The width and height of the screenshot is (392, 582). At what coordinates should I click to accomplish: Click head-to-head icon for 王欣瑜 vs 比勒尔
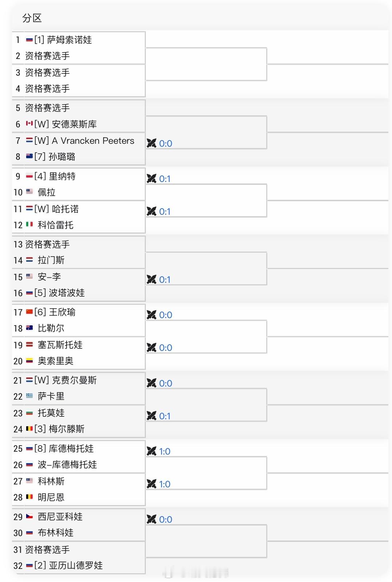click(152, 315)
